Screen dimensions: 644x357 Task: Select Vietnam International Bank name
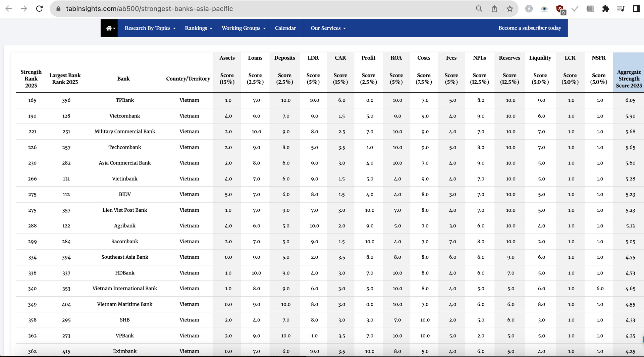tap(125, 288)
